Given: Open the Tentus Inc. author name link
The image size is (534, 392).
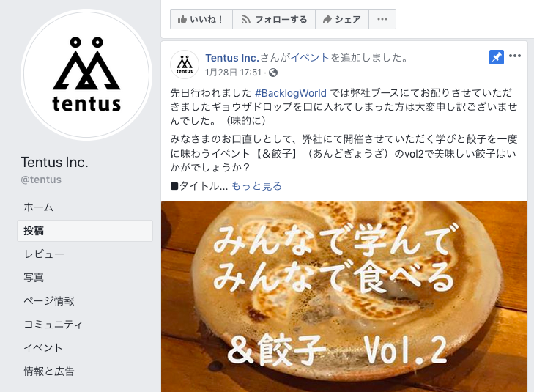Looking at the screenshot, I should [x=232, y=58].
